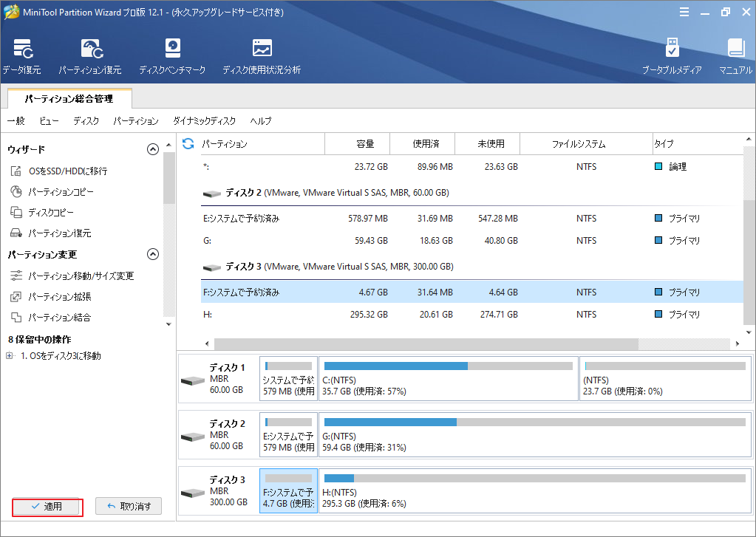Click the horizontal scrollbar right arrow
This screenshot has height=537, width=756.
click(738, 343)
